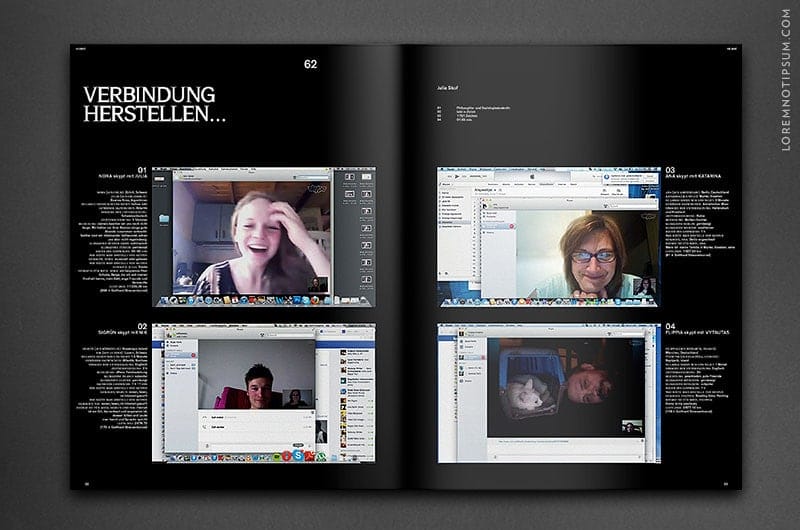The image size is (800, 530).
Task: Click the self-view thumbnail in Ana's video call
Action: coord(644,286)
